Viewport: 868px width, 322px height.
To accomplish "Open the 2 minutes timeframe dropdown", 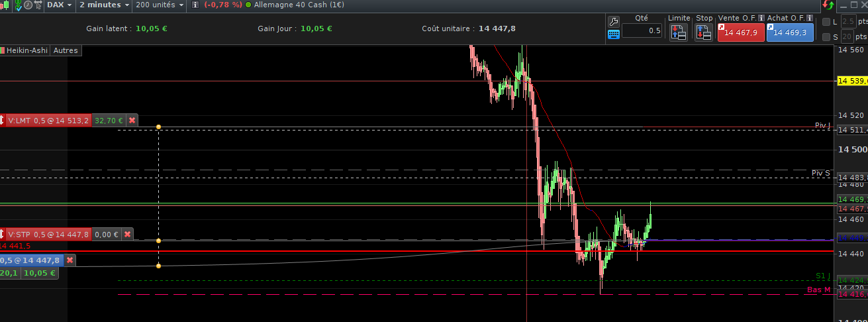I will point(104,5).
